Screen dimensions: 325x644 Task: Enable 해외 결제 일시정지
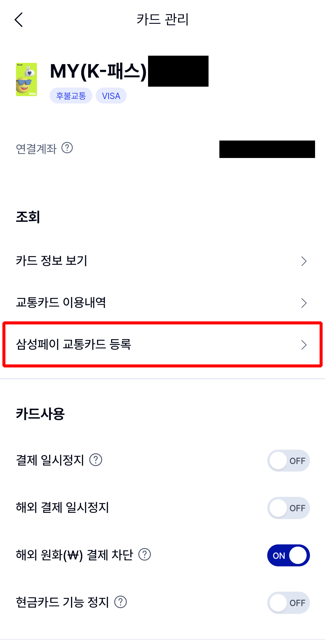(288, 508)
